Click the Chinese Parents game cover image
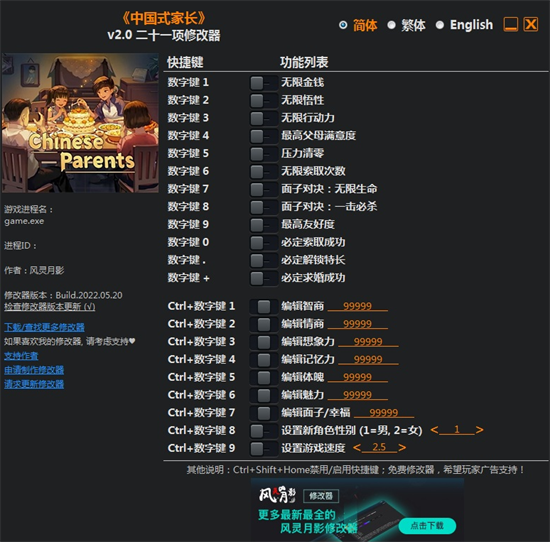This screenshot has height=542, width=550. [80, 123]
